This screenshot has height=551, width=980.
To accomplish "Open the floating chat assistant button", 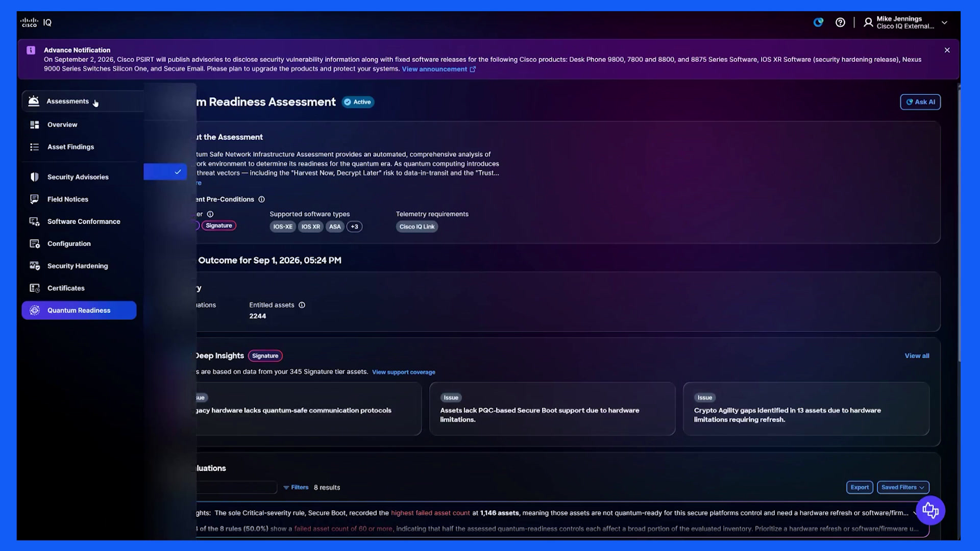I will (930, 510).
